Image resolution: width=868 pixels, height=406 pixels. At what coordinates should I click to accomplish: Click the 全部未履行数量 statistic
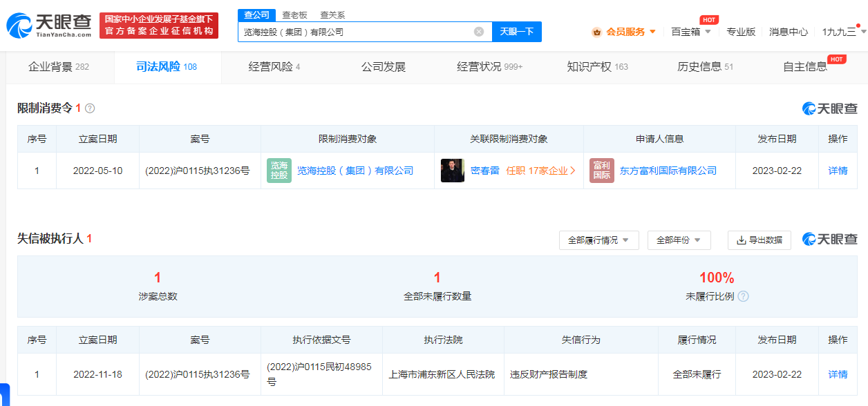pos(437,287)
